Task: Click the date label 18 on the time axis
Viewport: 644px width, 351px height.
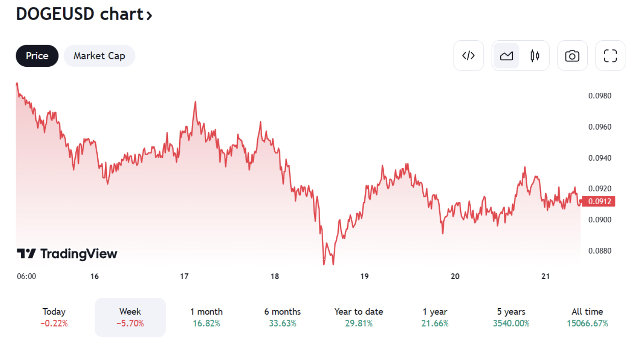Action: coord(275,276)
